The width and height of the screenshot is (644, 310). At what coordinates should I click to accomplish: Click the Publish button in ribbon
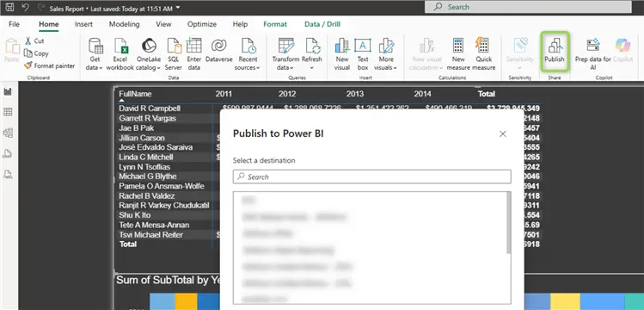[x=554, y=51]
